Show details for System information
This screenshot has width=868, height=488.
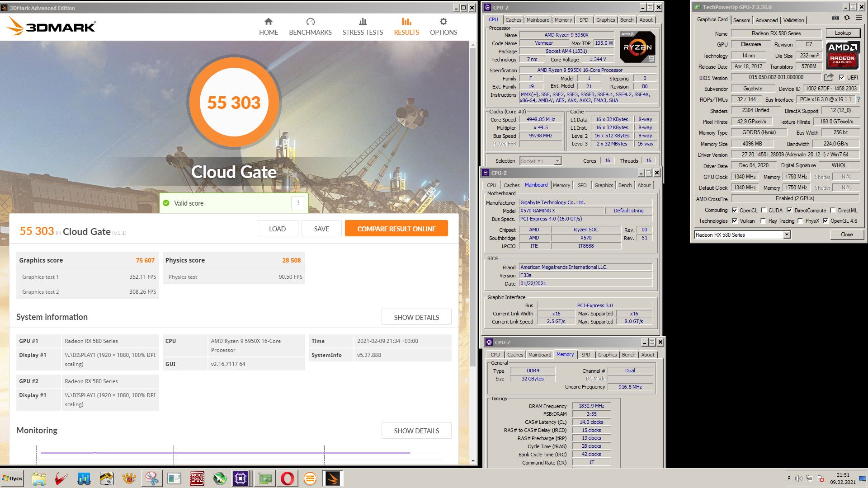[x=416, y=317]
